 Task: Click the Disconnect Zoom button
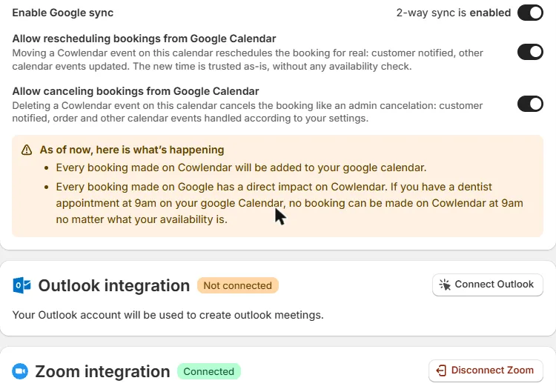tap(486, 371)
